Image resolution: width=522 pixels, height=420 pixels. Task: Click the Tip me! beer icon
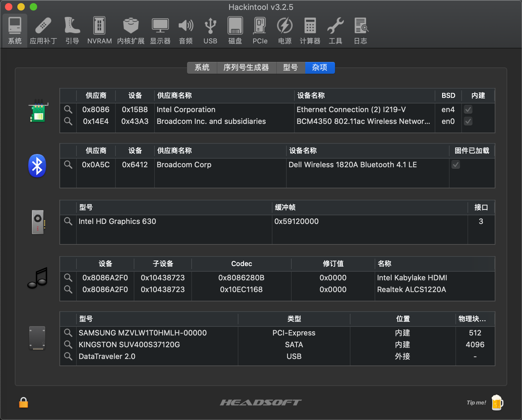[497, 402]
